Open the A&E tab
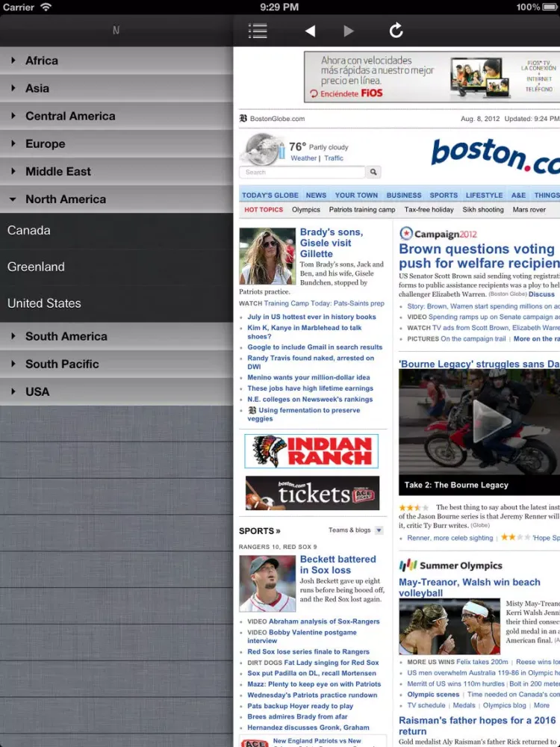 coord(519,195)
